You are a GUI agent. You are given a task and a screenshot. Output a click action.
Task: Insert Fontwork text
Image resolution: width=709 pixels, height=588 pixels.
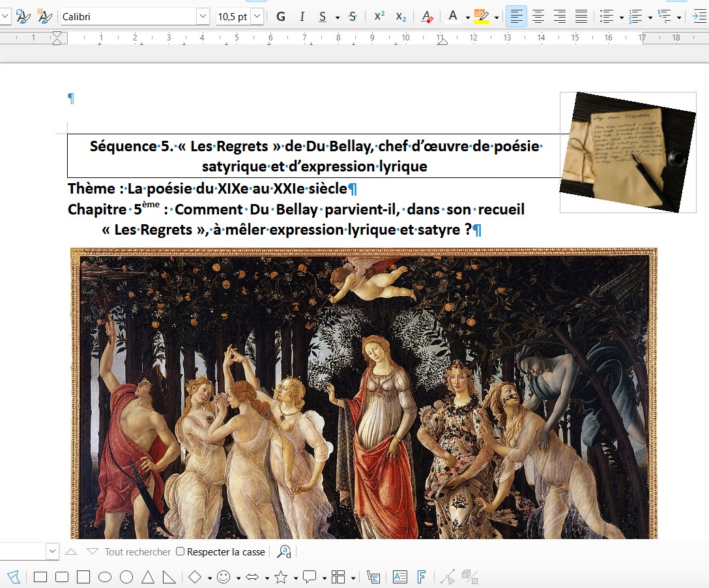(x=422, y=577)
